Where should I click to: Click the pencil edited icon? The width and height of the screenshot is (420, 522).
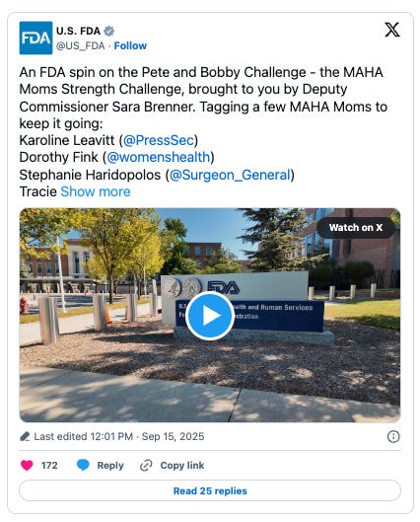25,436
